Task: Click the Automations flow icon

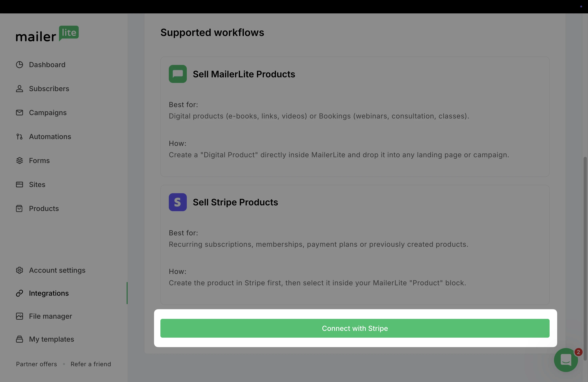Action: pos(20,136)
